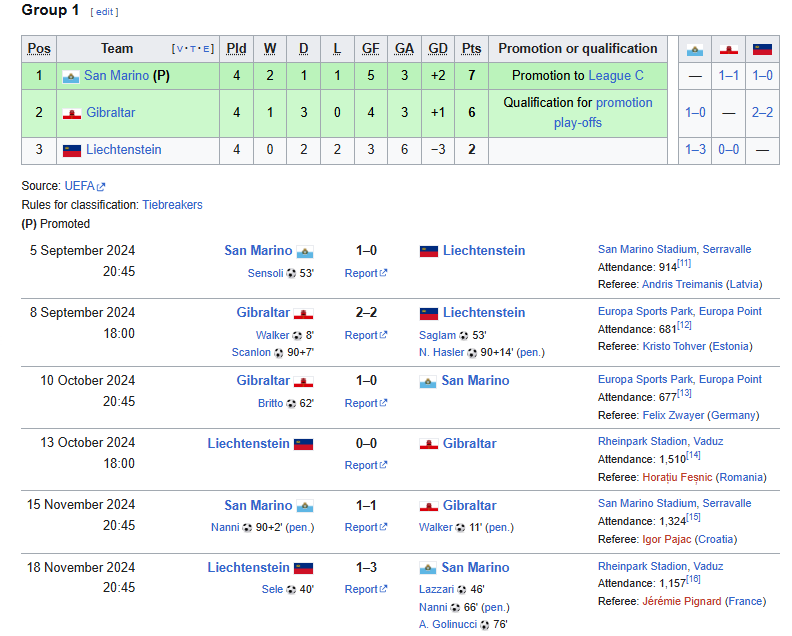Open citation [14] next to attendance 1,510
Screen dimensions: 792x636
693,455
